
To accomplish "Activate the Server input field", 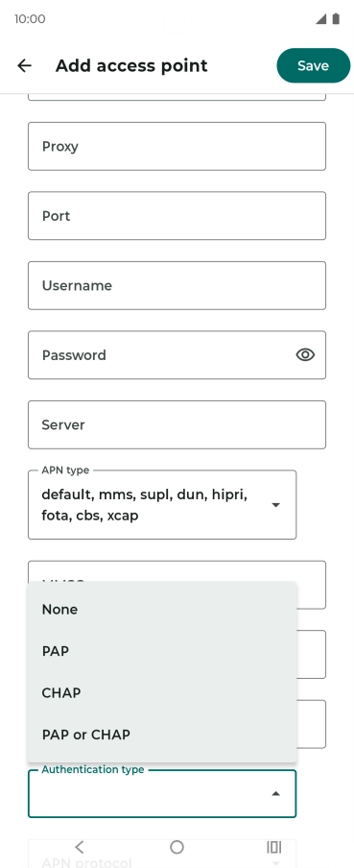I will pos(177,424).
